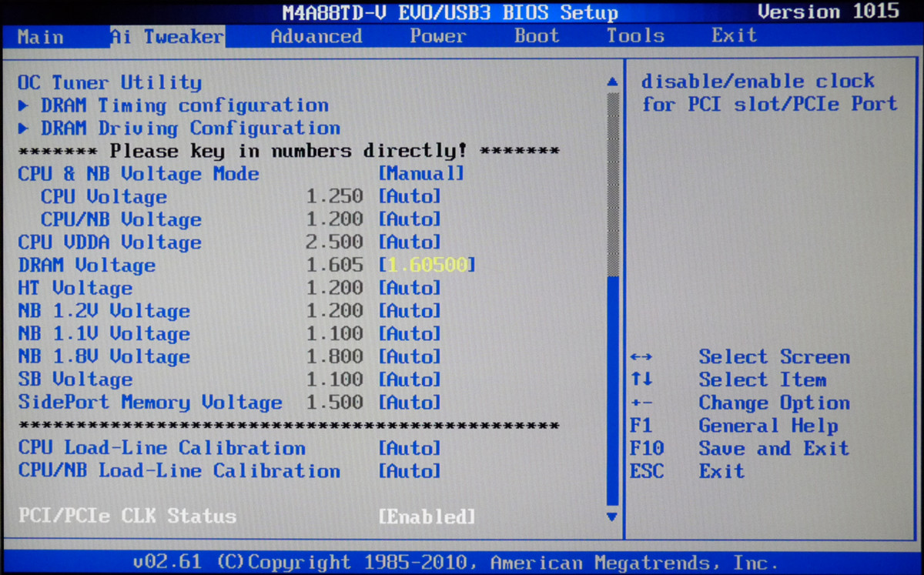This screenshot has height=575, width=924.
Task: Change SidePort Memory Voltage Auto setting
Action: 410,403
